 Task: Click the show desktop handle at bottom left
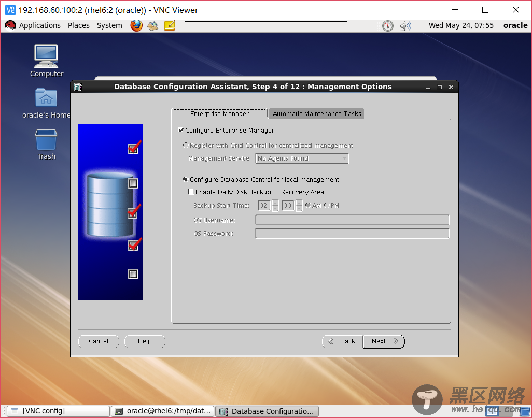click(4, 411)
